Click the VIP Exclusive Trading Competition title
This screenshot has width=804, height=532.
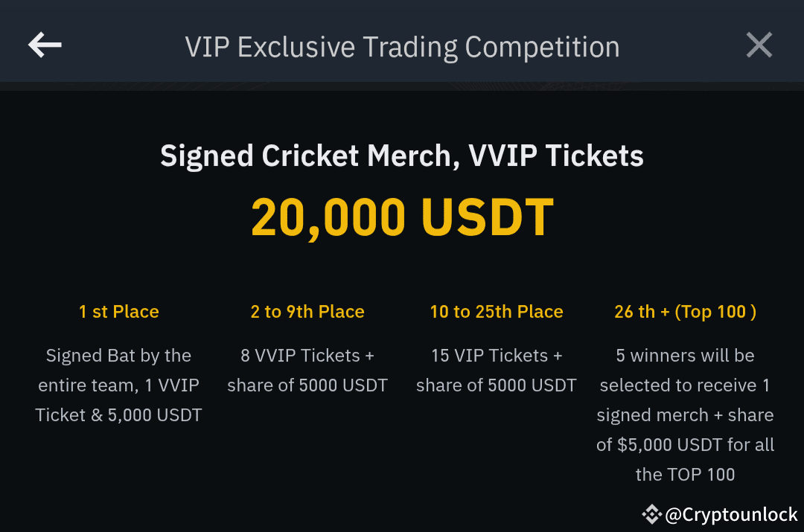(402, 47)
